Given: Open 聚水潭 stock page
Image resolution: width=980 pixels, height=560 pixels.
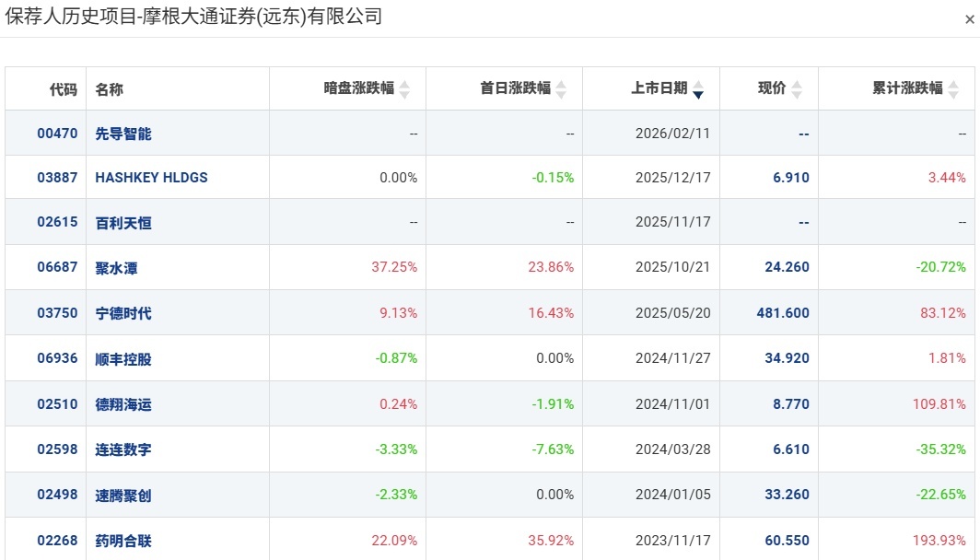Looking at the screenshot, I should [116, 268].
